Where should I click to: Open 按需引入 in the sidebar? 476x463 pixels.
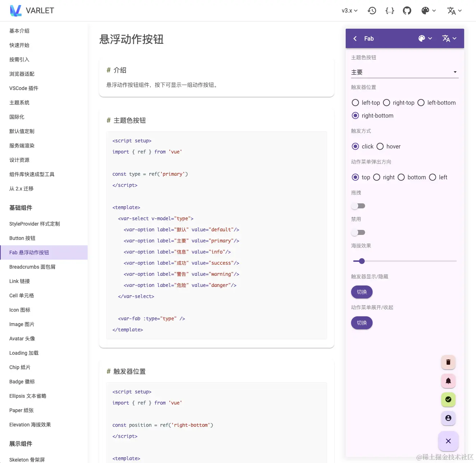click(44, 60)
